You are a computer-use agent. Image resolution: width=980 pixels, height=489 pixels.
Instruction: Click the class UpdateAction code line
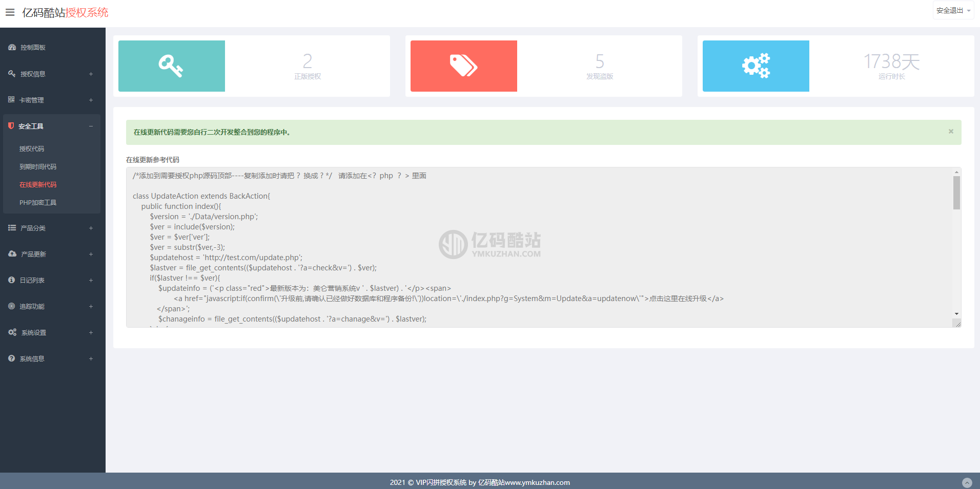pos(201,196)
